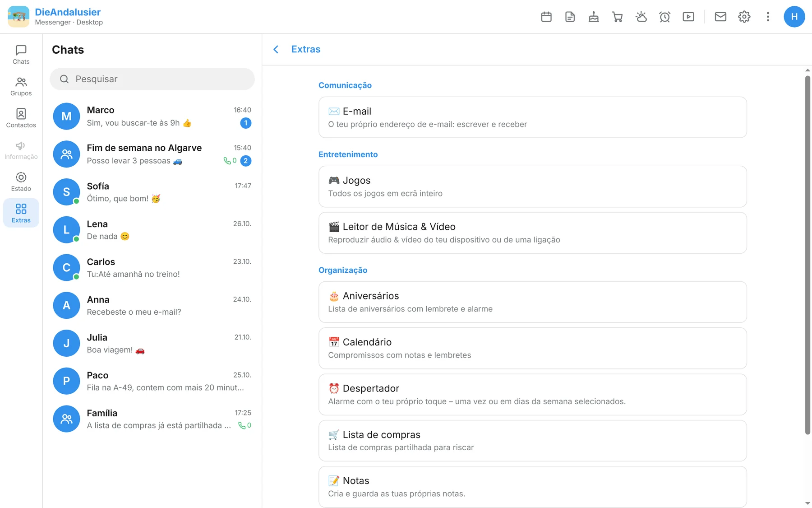Image resolution: width=812 pixels, height=508 pixels.
Task: Open the Lista de compras card
Action: click(x=532, y=441)
